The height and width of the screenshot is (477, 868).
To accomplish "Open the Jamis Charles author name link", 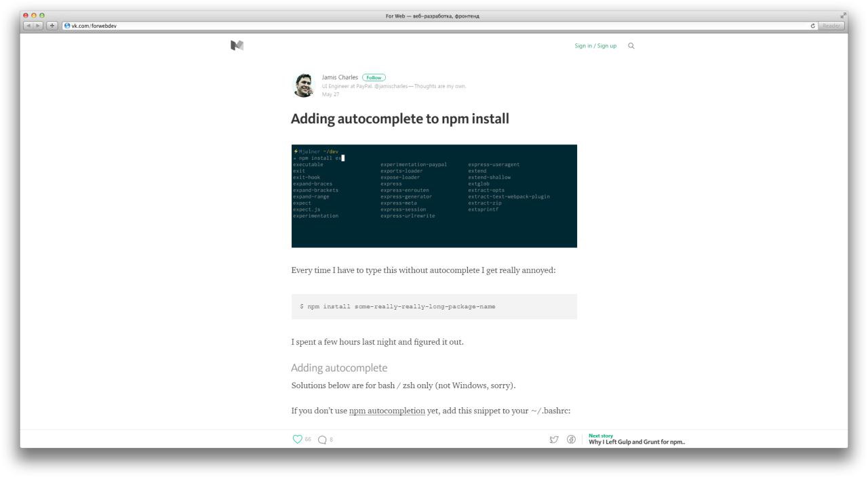I will (340, 77).
